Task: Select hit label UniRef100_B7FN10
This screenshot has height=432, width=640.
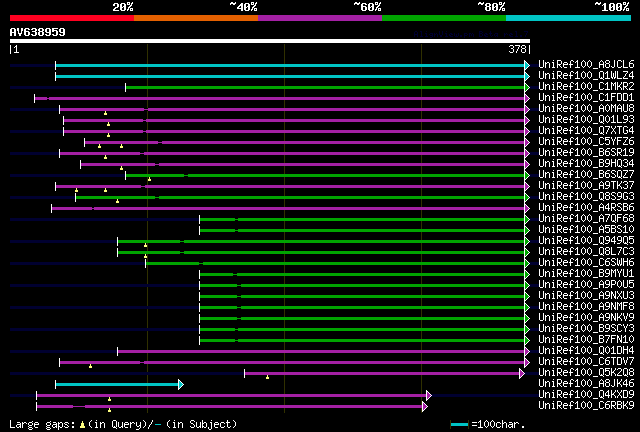Action: coord(586,339)
